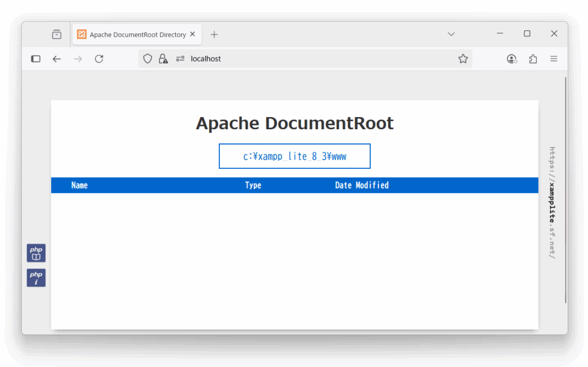Open the extensions puzzle icon
This screenshot has width=588, height=367.
(533, 59)
